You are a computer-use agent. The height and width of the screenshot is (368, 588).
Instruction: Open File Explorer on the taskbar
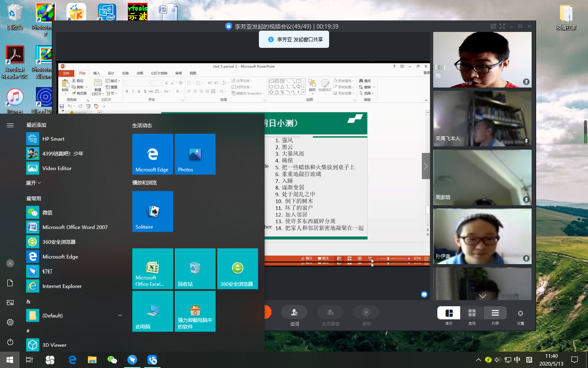(92, 360)
